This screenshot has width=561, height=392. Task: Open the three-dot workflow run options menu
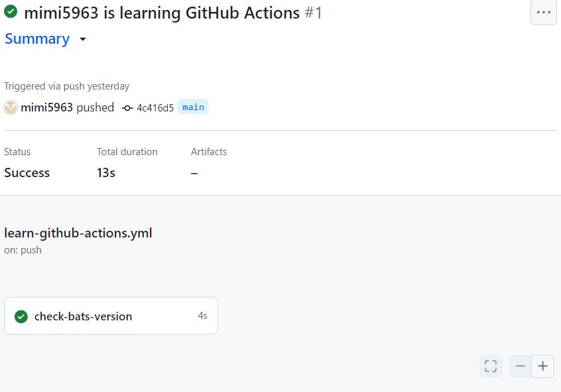coord(544,13)
